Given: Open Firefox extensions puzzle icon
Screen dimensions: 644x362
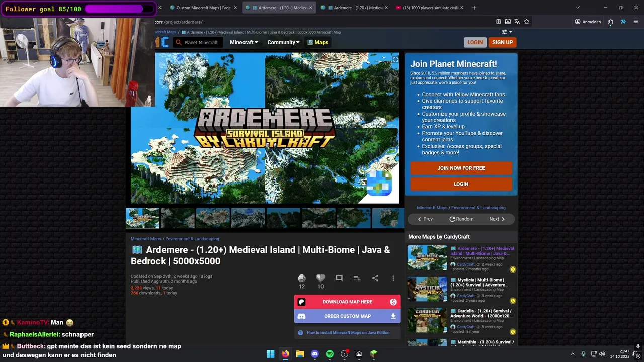Looking at the screenshot, I should point(610,22).
